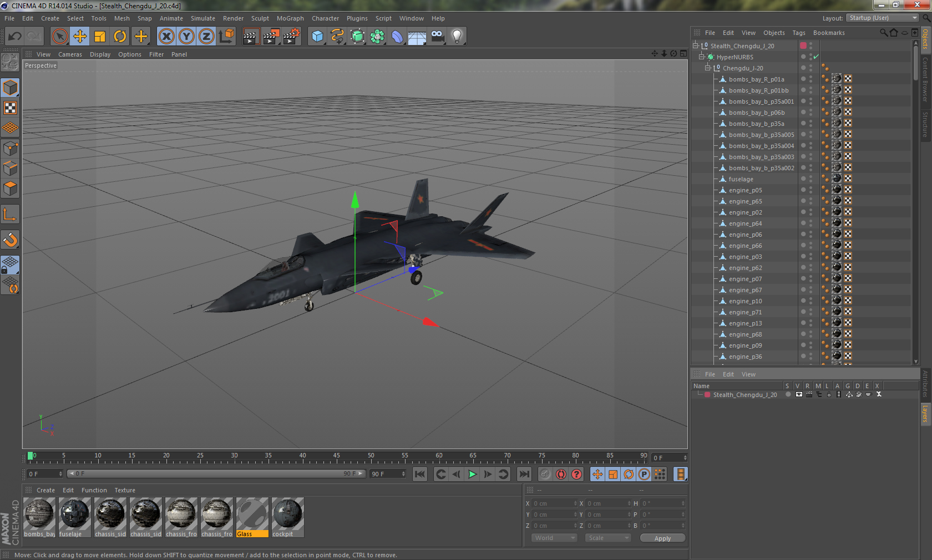Add a HyperNURBS generator object
This screenshot has width=932, height=560.
[357, 37]
